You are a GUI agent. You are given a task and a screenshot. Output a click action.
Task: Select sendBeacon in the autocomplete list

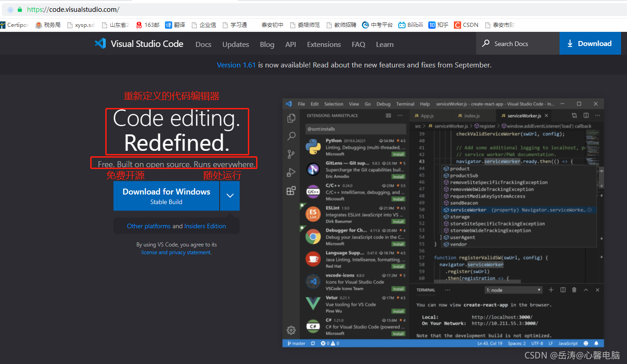(x=464, y=203)
